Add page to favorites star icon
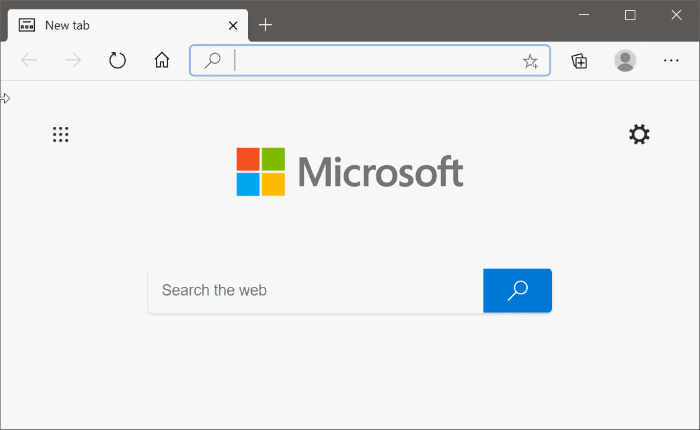This screenshot has height=430, width=700. pos(530,61)
